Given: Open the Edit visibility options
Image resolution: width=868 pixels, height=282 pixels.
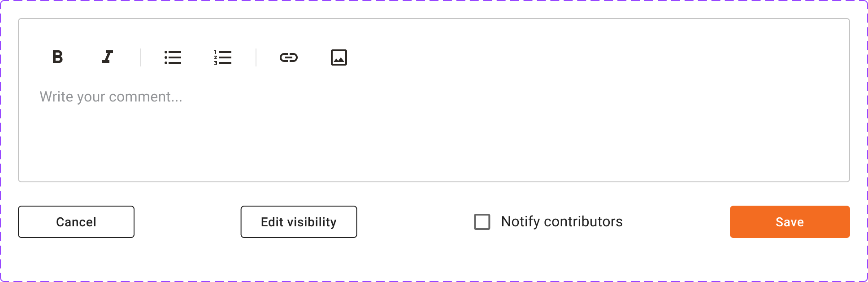Looking at the screenshot, I should (x=299, y=222).
